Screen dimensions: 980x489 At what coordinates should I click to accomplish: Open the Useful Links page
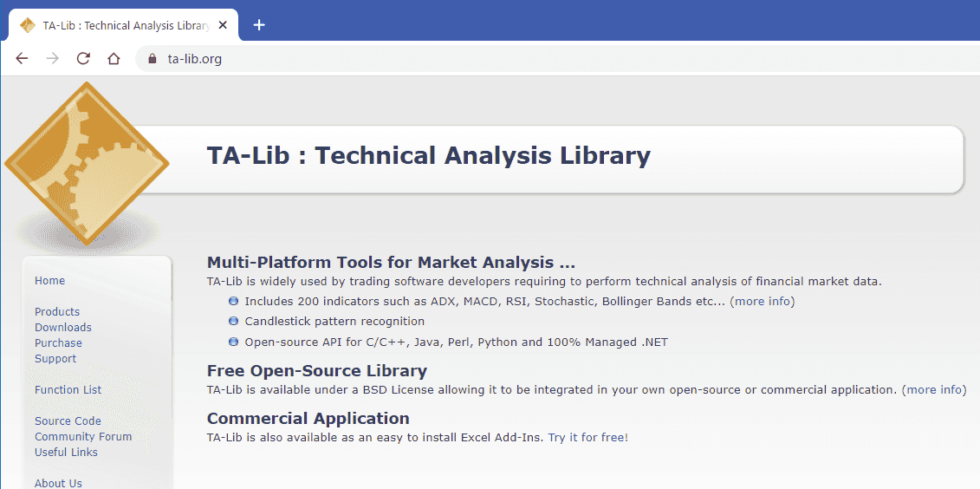pos(66,452)
